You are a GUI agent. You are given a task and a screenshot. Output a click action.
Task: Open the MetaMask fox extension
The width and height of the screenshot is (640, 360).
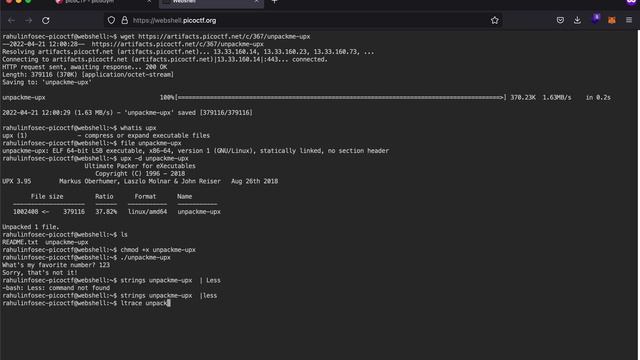tap(611, 20)
